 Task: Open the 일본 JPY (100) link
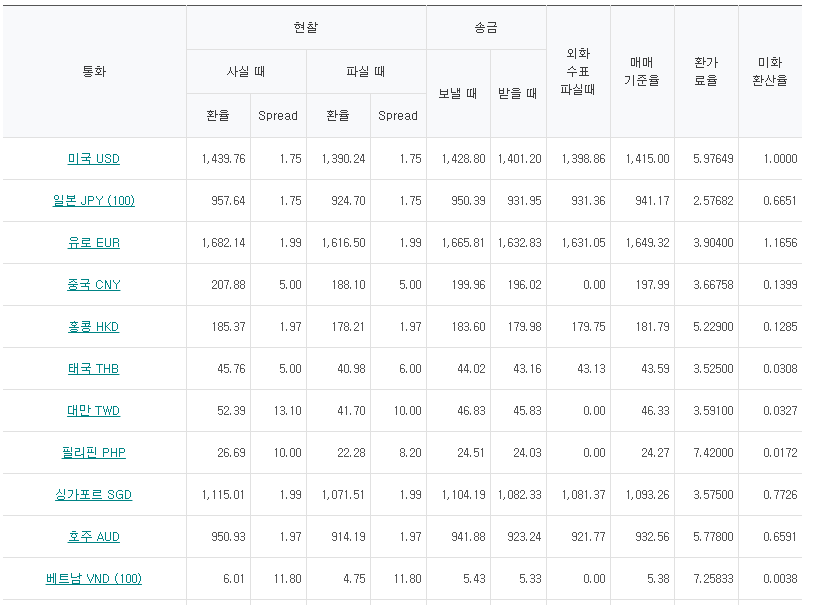coord(93,201)
